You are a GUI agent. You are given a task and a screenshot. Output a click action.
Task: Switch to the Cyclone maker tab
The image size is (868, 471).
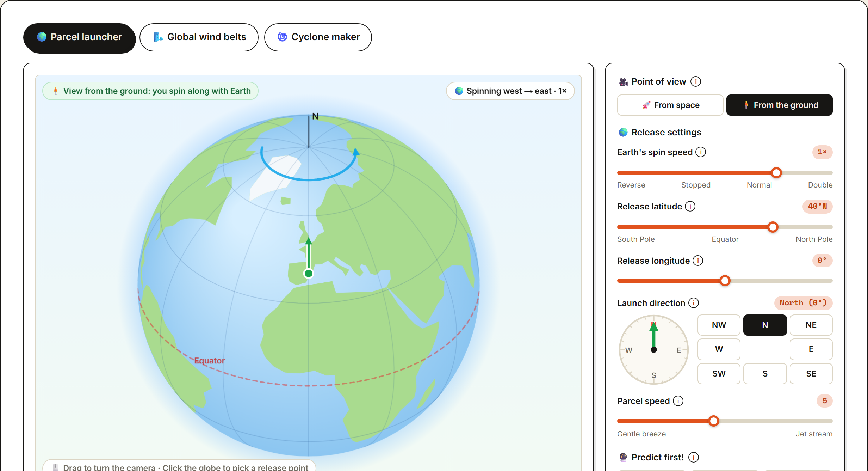tap(318, 37)
